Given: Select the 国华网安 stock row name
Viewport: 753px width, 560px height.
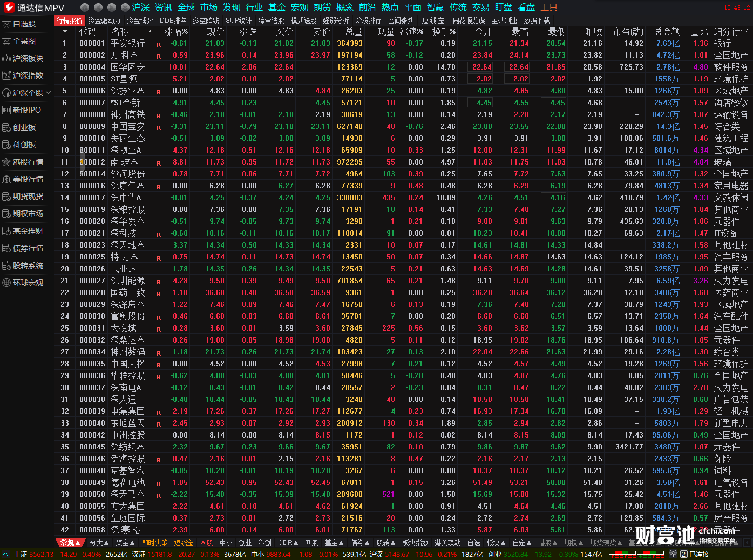Looking at the screenshot, I should coord(128,67).
